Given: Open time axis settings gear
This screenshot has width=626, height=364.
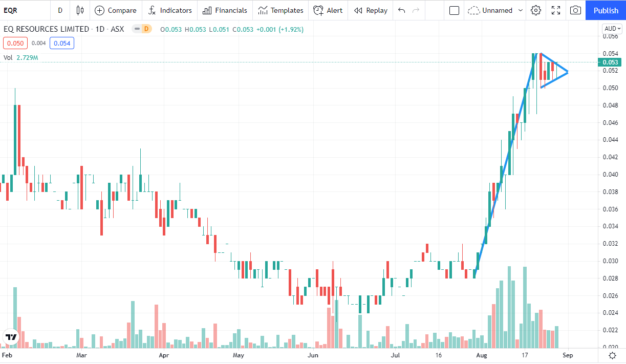Looking at the screenshot, I should click(x=612, y=355).
